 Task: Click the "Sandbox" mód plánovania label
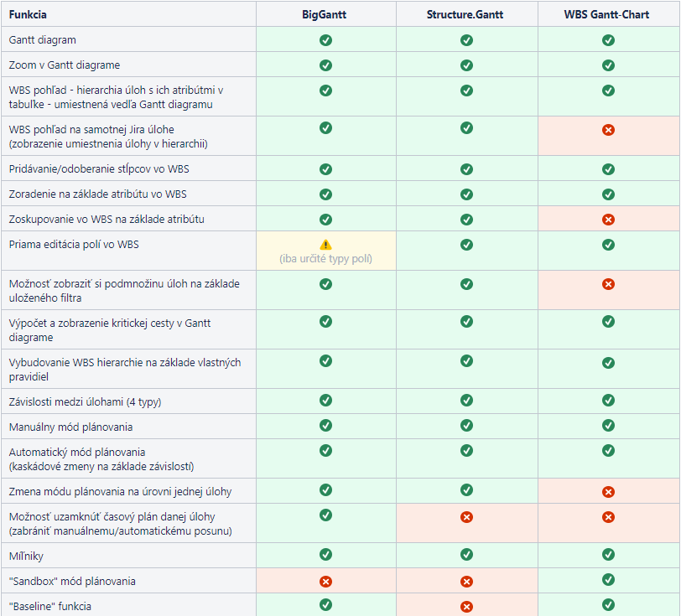[72, 582]
